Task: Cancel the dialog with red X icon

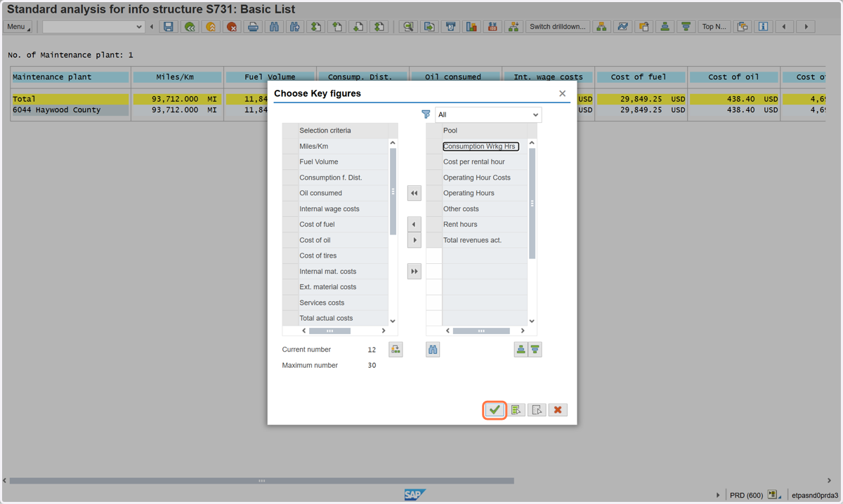Action: click(x=558, y=410)
